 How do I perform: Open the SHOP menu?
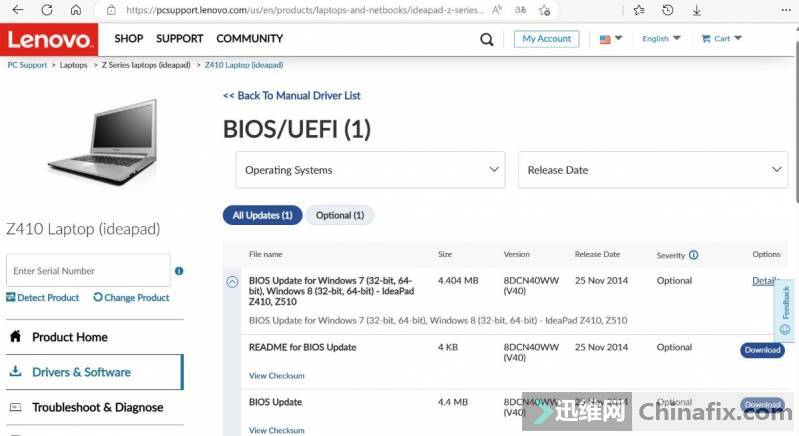128,39
